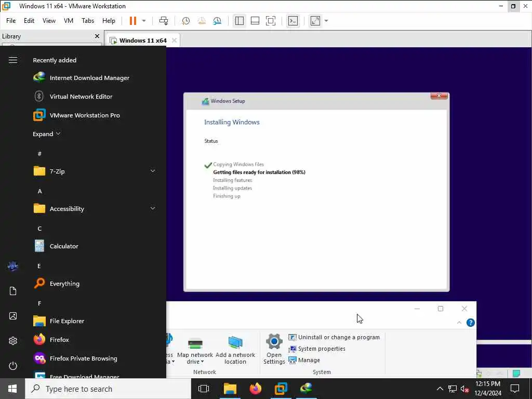This screenshot has width=532, height=399.
Task: Click the Revert to snapshot toolbar icon
Action: tap(202, 21)
